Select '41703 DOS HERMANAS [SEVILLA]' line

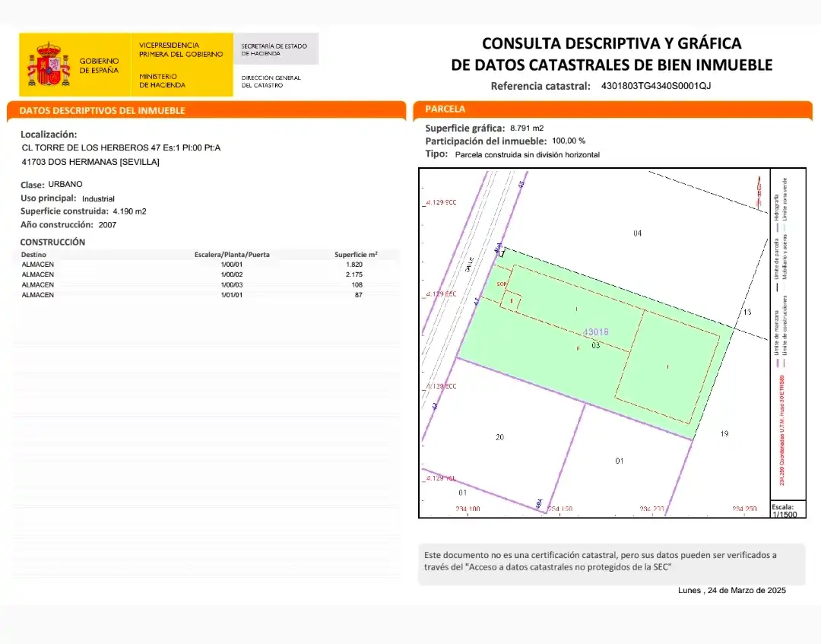pyautogui.click(x=90, y=162)
